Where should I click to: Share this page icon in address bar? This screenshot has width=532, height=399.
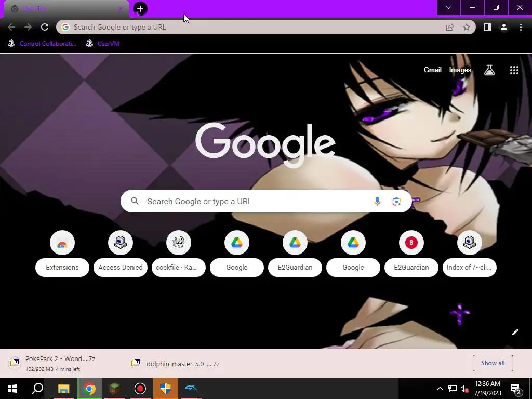450,27
